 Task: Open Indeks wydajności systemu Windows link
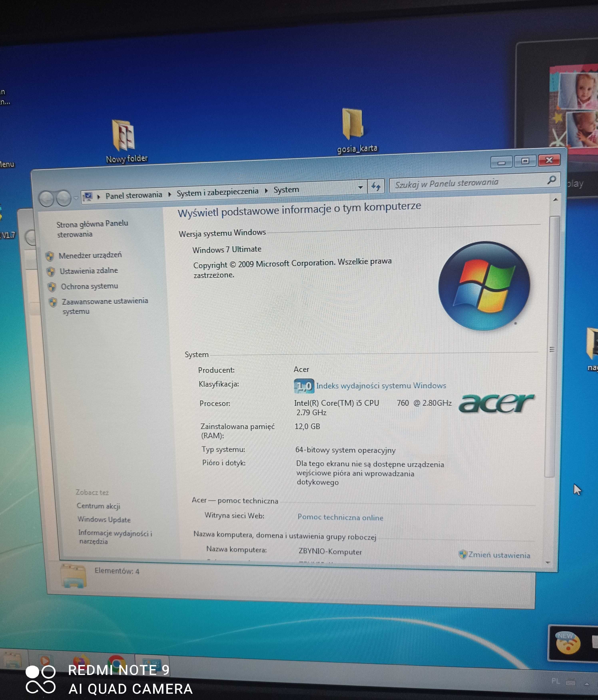pyautogui.click(x=381, y=386)
